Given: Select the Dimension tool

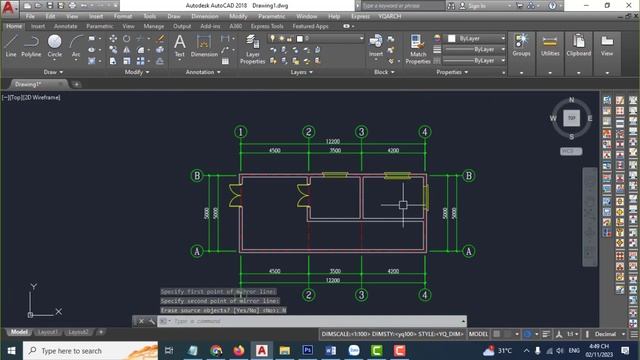Looking at the screenshot, I should coord(204,46).
